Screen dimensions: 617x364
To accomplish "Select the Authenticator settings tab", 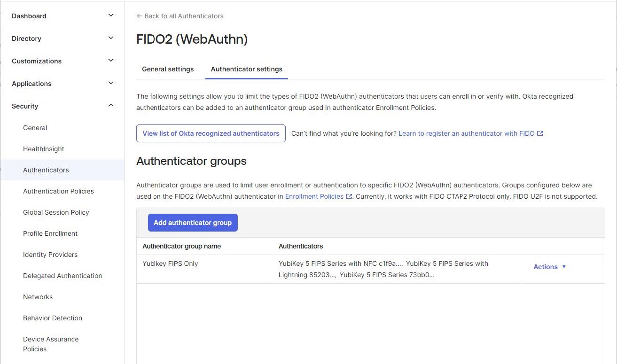I will point(246,69).
